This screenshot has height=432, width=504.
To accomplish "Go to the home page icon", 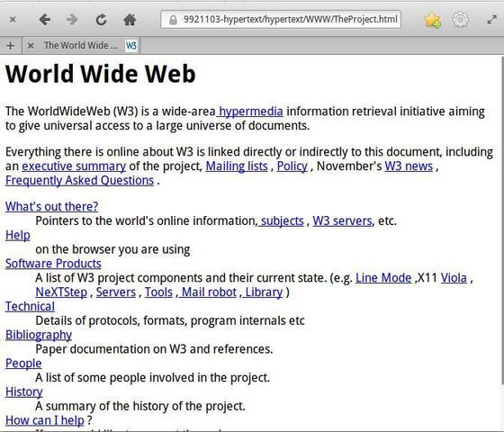I will pos(130,20).
